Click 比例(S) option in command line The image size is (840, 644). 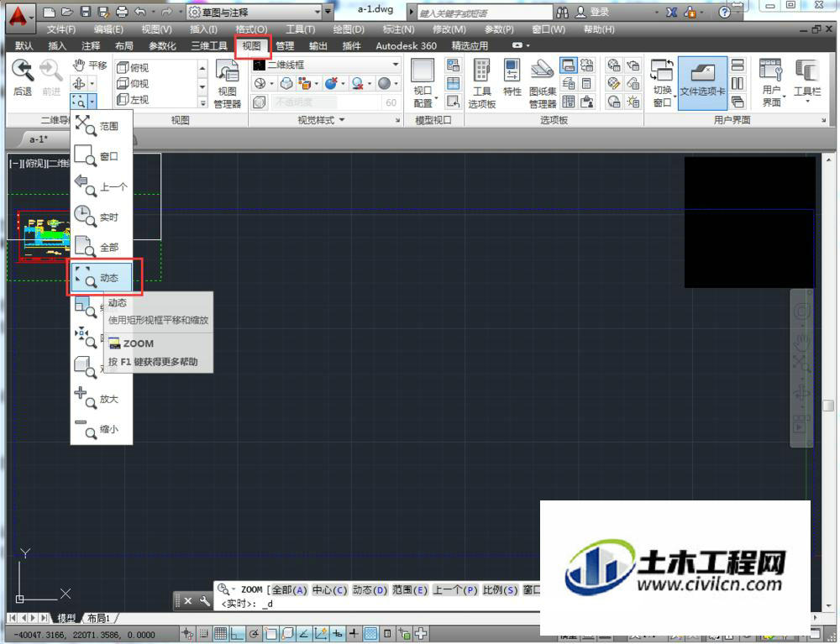pyautogui.click(x=501, y=590)
